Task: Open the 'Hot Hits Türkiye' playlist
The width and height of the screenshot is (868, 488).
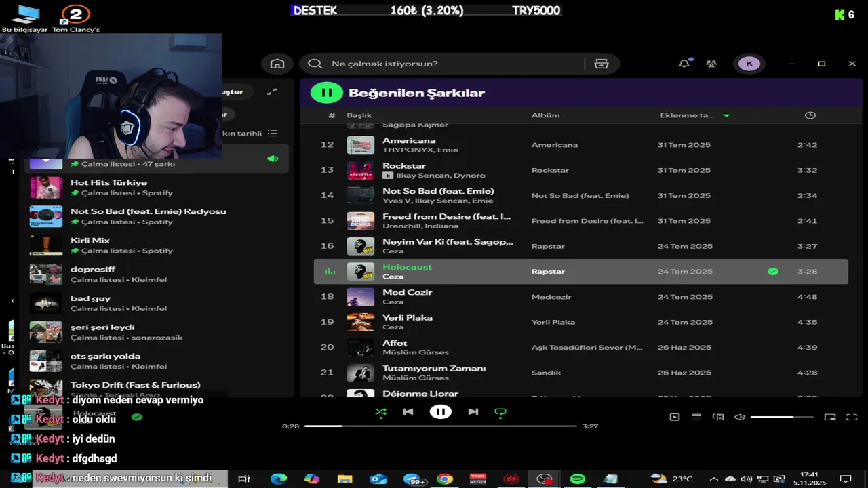Action: (157, 187)
